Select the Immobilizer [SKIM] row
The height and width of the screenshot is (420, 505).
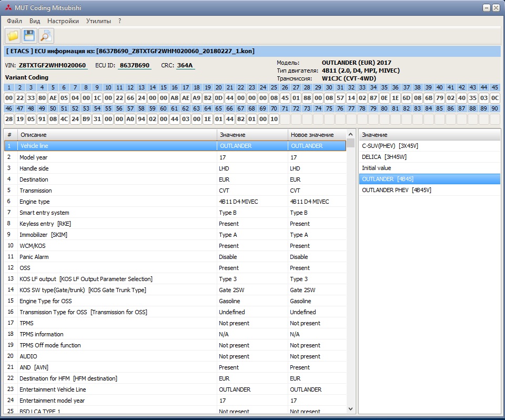(175, 235)
